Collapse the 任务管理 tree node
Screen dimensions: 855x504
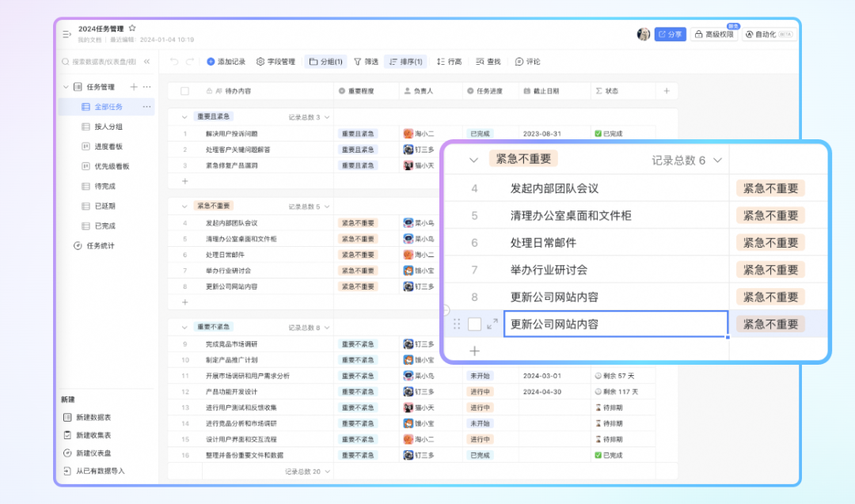tap(65, 87)
